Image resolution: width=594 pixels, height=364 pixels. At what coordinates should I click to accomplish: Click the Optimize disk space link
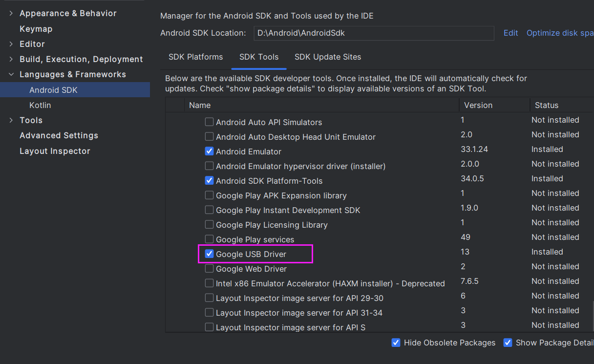click(559, 33)
